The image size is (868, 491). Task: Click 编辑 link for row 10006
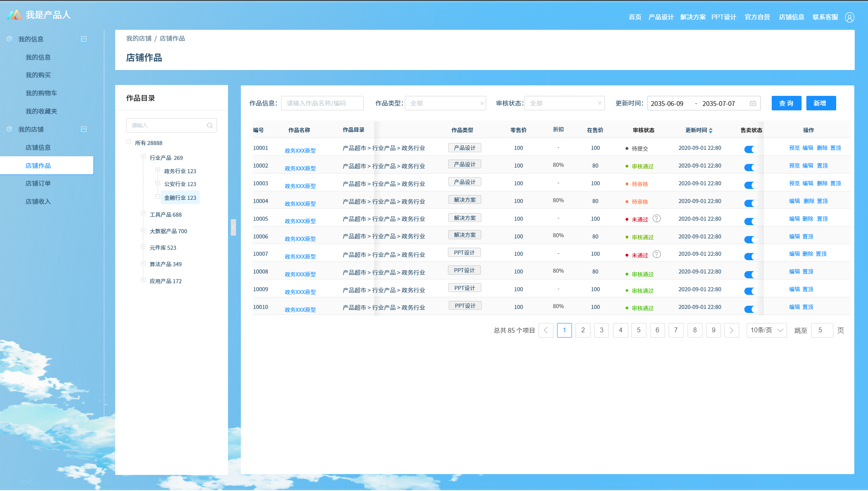point(794,236)
